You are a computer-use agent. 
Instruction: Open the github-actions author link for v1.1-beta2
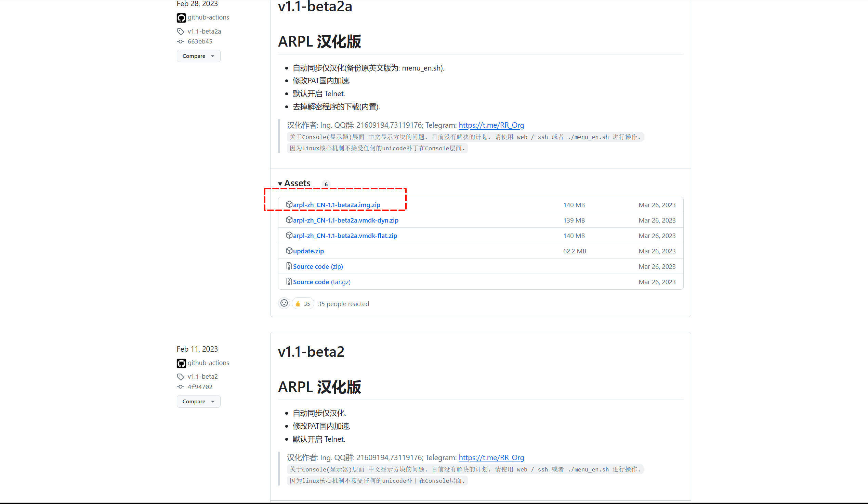click(208, 363)
